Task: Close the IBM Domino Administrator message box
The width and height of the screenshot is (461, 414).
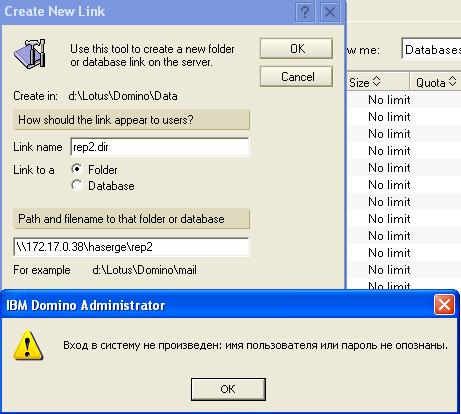Action: tap(444, 305)
